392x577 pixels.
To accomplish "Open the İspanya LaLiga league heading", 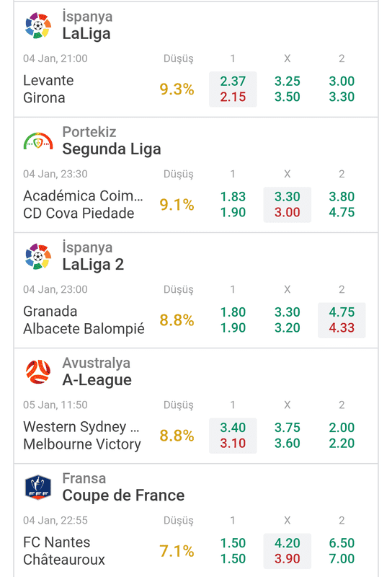I will coord(87,25).
